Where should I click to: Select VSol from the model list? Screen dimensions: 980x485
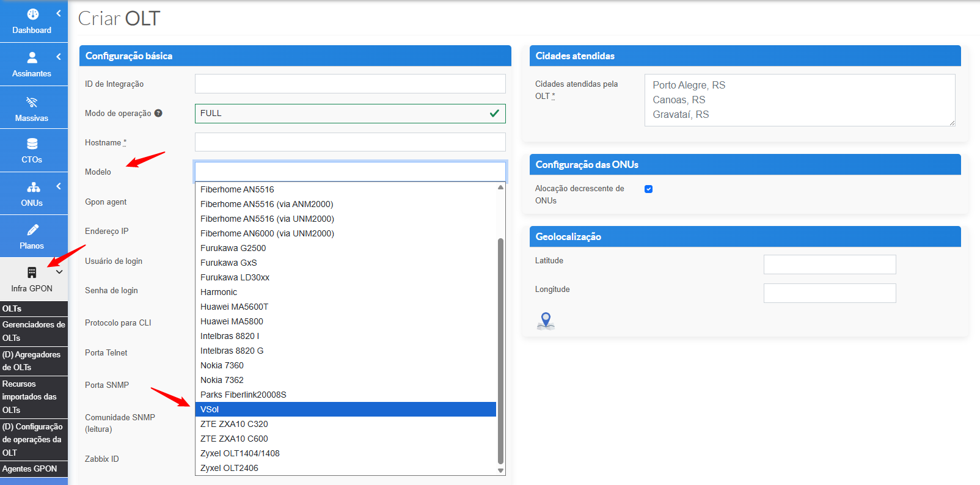tap(346, 409)
